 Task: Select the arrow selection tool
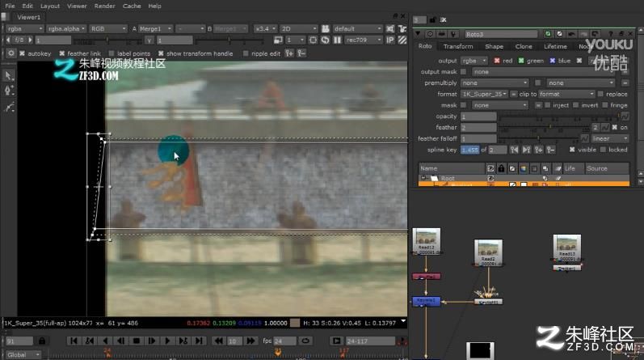click(x=9, y=75)
